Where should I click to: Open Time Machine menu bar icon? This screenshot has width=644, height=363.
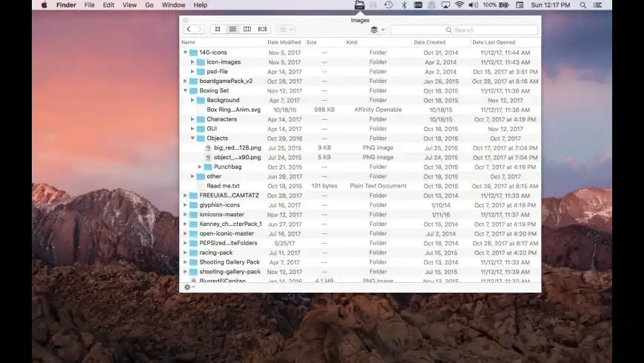click(x=388, y=5)
